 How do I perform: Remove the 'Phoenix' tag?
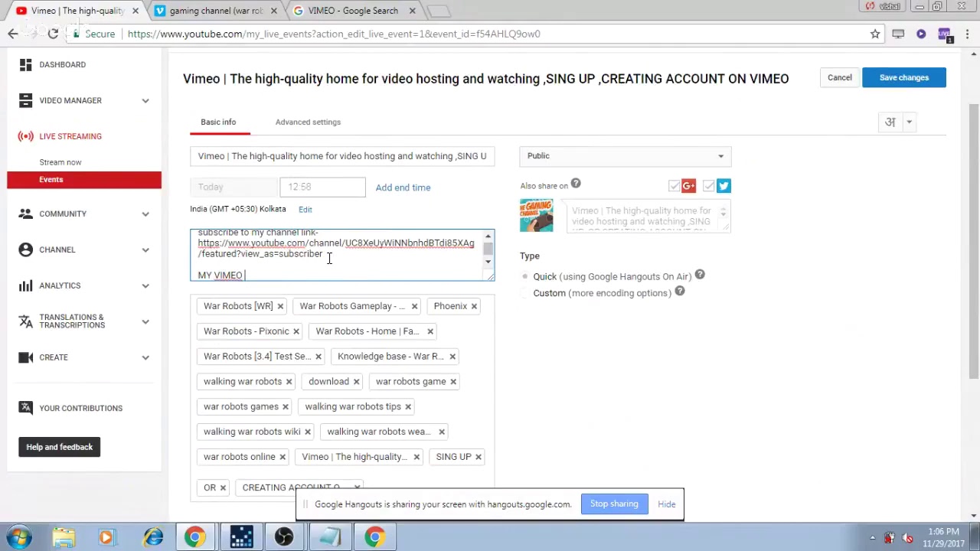point(474,306)
